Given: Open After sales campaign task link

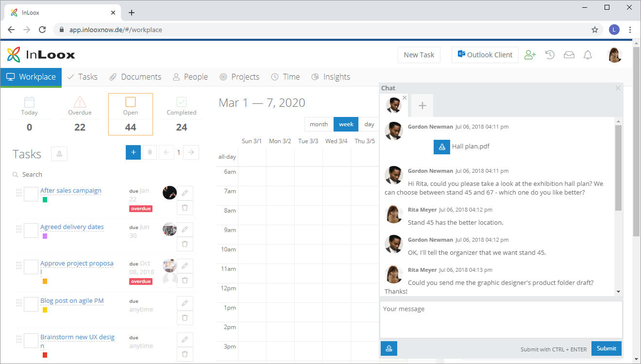Looking at the screenshot, I should pyautogui.click(x=71, y=190).
